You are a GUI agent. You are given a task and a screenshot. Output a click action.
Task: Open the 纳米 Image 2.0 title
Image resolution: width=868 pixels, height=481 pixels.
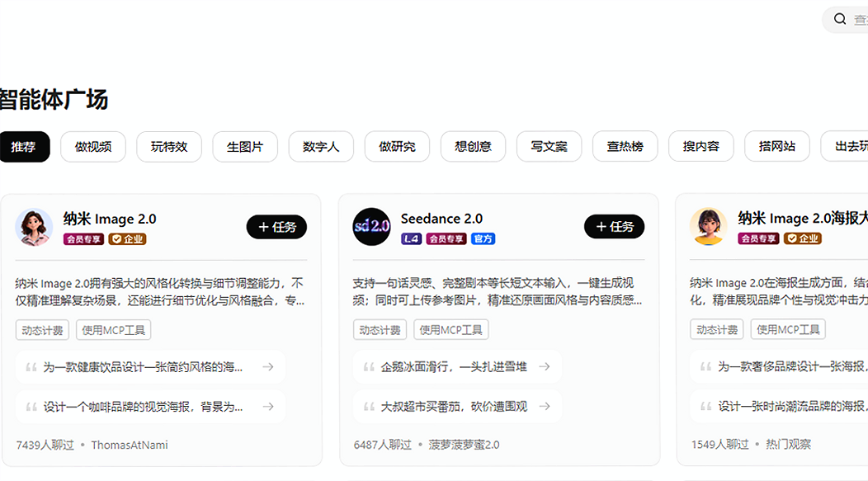pos(110,219)
